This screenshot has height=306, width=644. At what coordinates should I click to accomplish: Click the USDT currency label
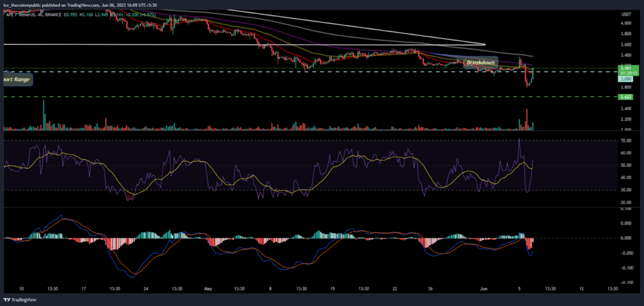pyautogui.click(x=625, y=14)
